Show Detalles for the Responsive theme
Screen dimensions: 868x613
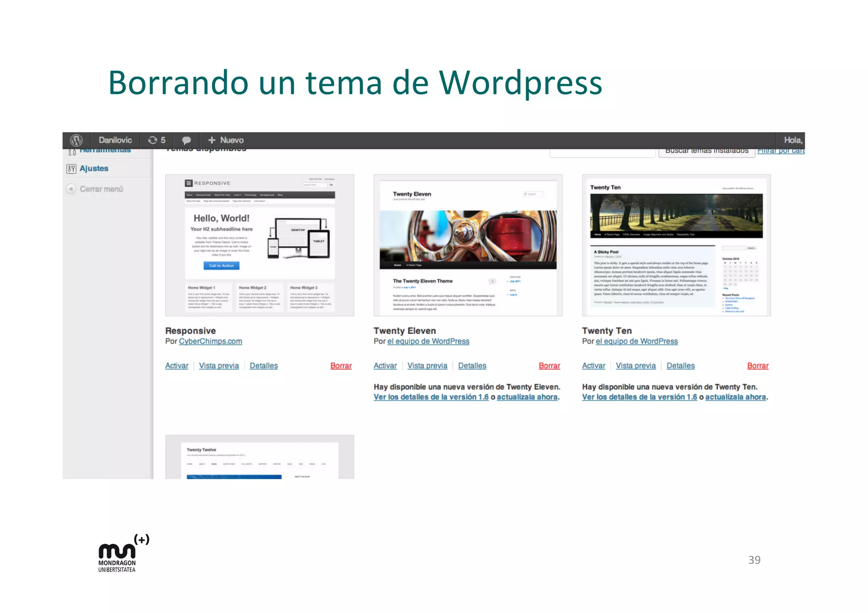click(264, 366)
